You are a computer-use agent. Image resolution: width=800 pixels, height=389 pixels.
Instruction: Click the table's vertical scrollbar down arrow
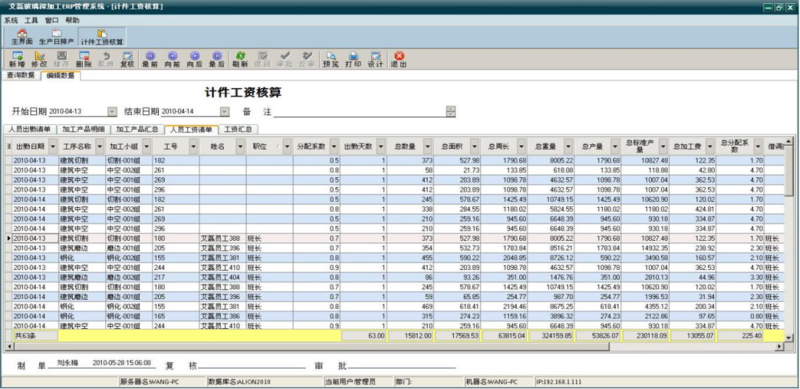tap(789, 337)
